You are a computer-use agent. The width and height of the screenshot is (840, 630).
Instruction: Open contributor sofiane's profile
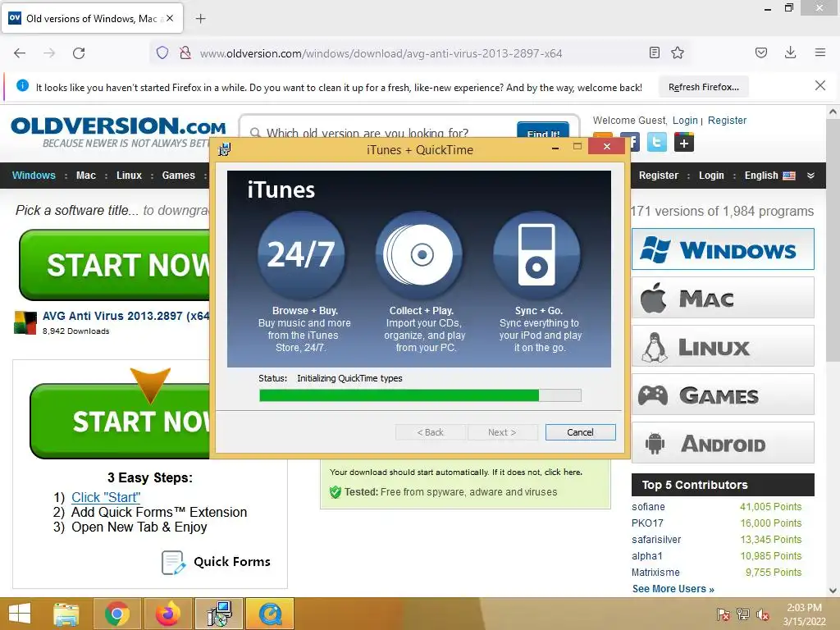coord(648,507)
